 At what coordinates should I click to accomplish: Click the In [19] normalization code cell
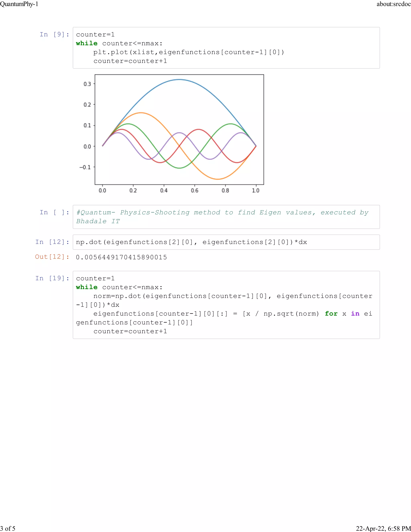226,305
